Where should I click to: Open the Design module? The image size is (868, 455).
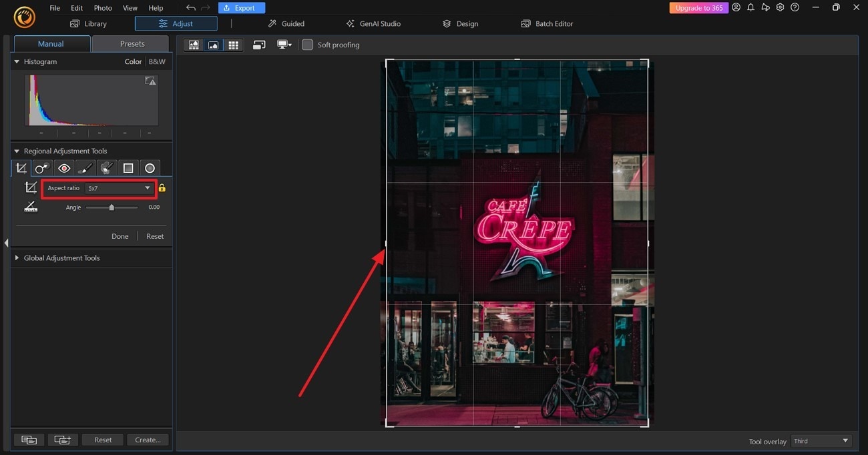460,23
